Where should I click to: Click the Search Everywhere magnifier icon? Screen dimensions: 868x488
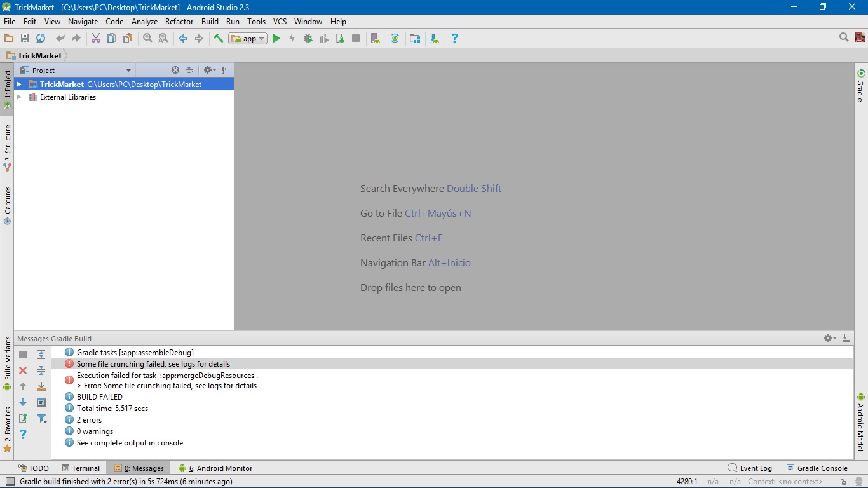click(x=844, y=38)
